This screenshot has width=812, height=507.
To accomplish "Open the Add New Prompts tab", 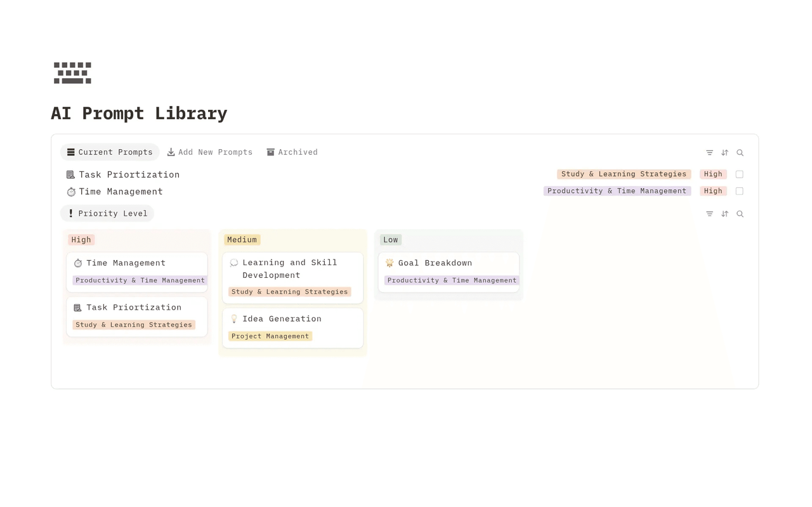I will [210, 152].
